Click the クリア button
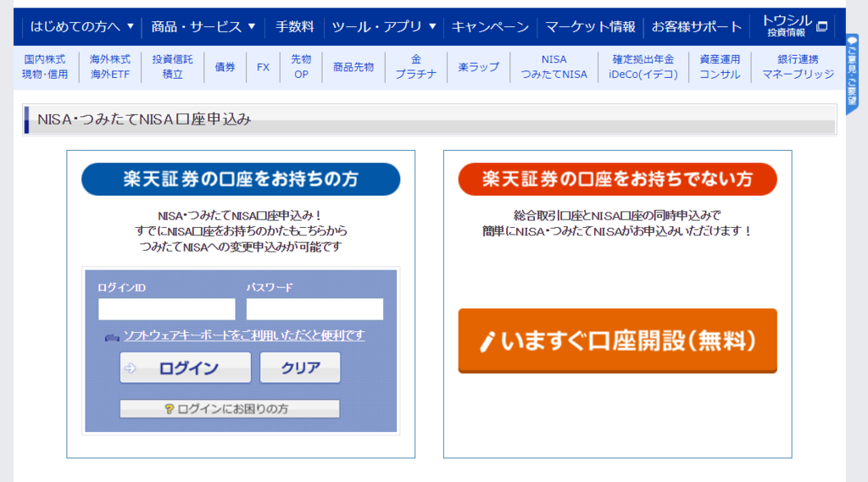 pos(300,368)
